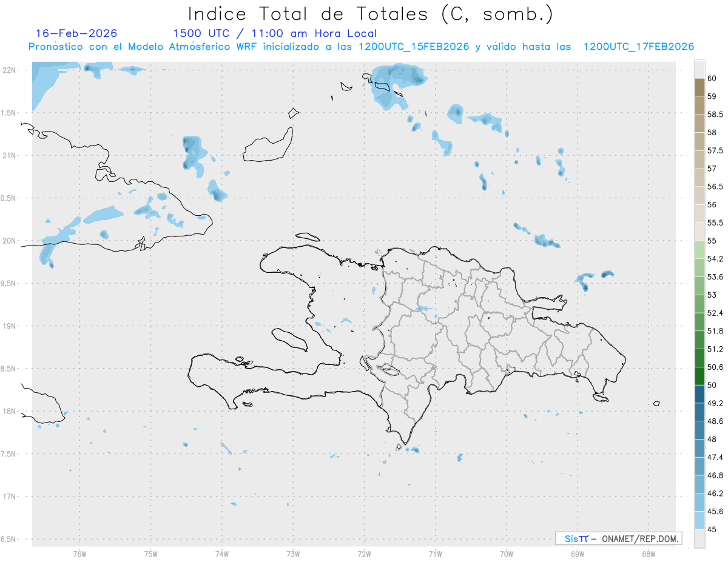Click the '74W' longitude label

(221, 554)
